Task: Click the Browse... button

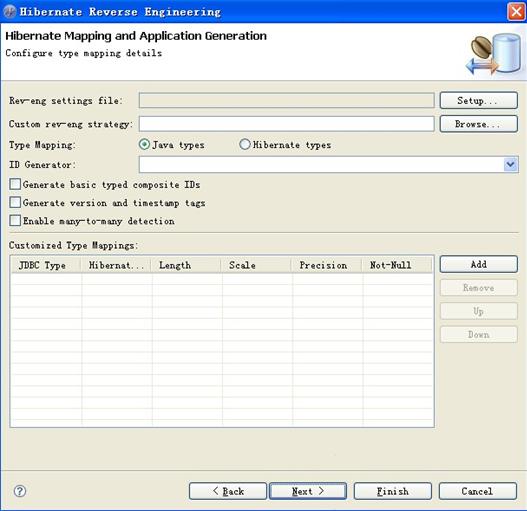Action: coord(478,124)
